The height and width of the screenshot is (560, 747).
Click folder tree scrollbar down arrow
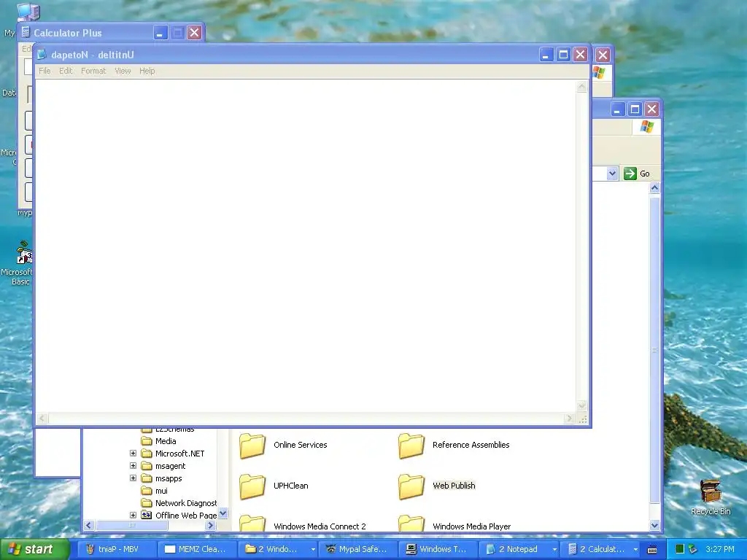click(x=222, y=513)
